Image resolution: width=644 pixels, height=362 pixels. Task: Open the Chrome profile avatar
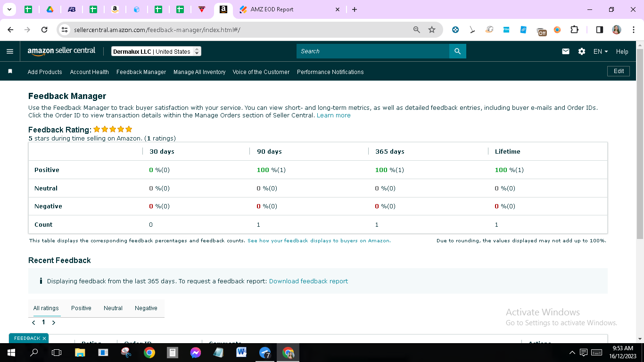pyautogui.click(x=616, y=30)
